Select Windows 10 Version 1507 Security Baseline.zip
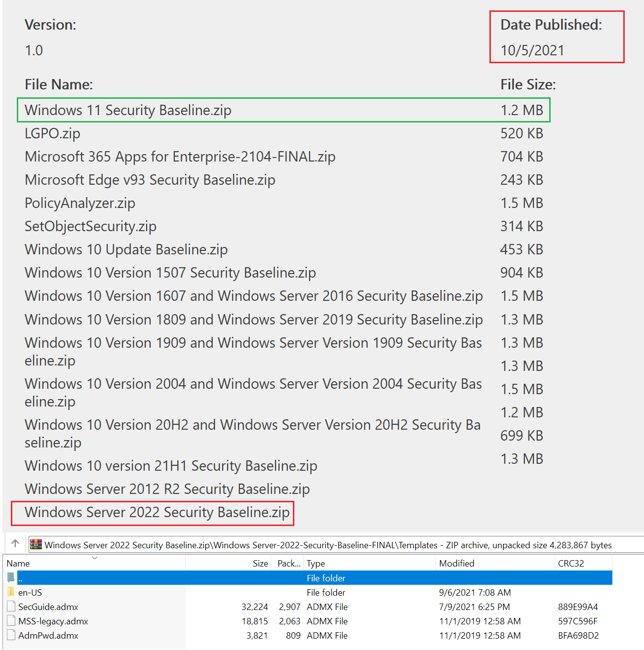The width and height of the screenshot is (644, 650). pos(170,273)
